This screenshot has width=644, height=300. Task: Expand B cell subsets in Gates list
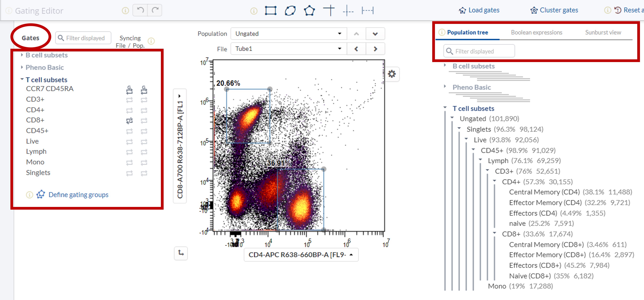(x=22, y=55)
